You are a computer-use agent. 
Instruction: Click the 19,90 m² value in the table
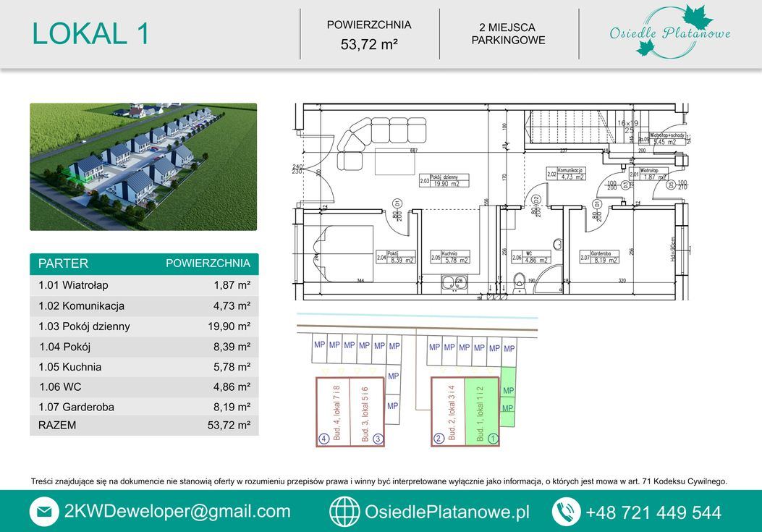[x=229, y=326]
